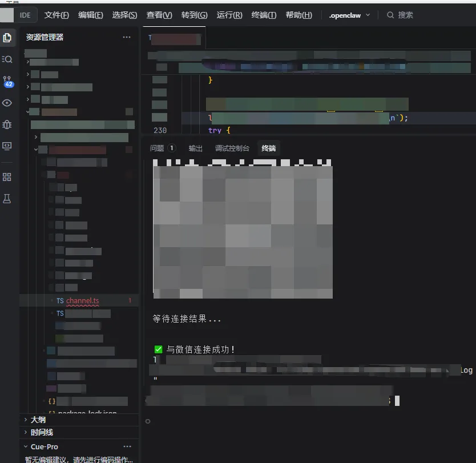Open the Debug bug icon in activity bar
Viewport: 476px width, 463px height.
[7, 124]
